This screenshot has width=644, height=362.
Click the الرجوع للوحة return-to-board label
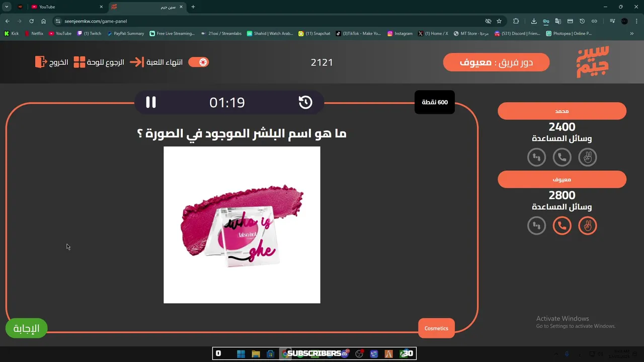click(x=106, y=62)
